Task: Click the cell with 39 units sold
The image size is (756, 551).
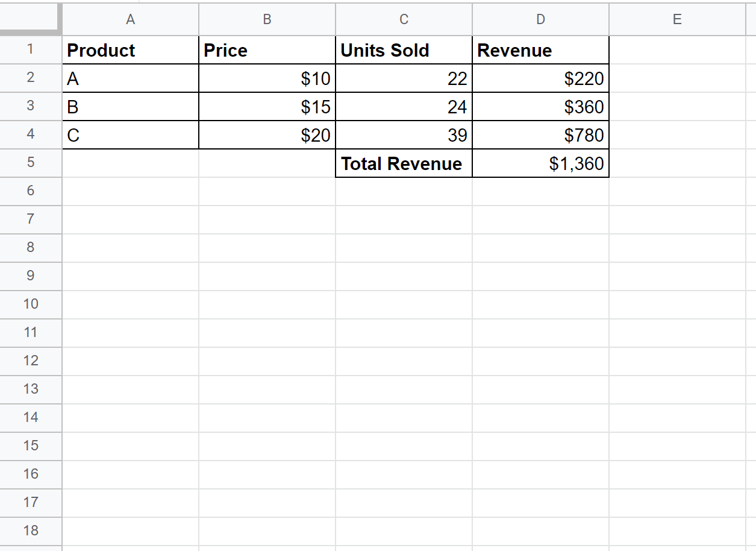Action: (404, 135)
